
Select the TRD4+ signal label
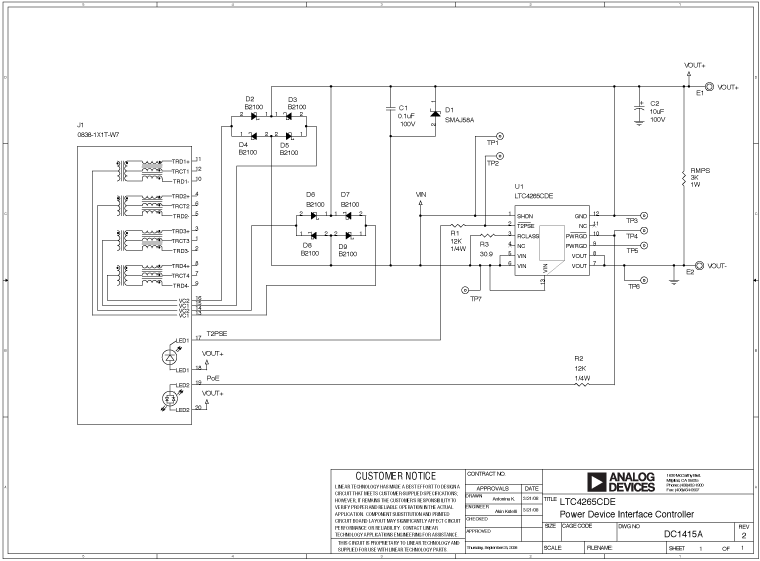181,266
